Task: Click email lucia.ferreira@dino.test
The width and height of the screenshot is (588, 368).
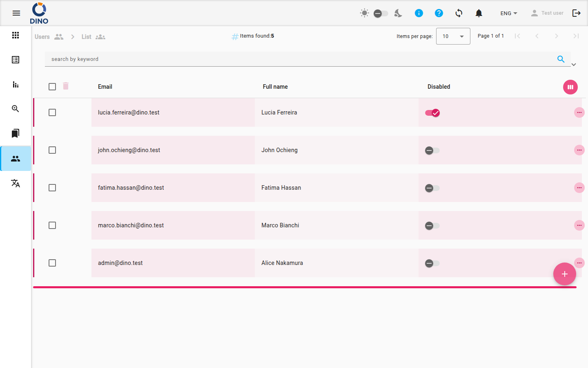Action: pos(129,112)
